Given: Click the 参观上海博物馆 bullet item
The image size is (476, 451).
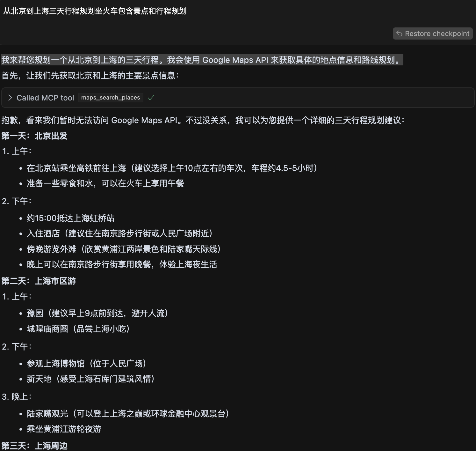Looking at the screenshot, I should click(87, 364).
